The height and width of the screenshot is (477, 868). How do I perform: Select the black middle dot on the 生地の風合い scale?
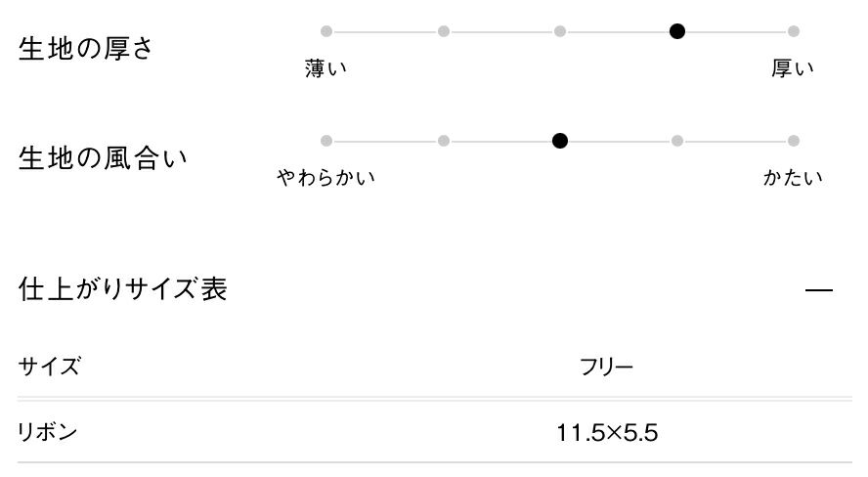click(560, 141)
